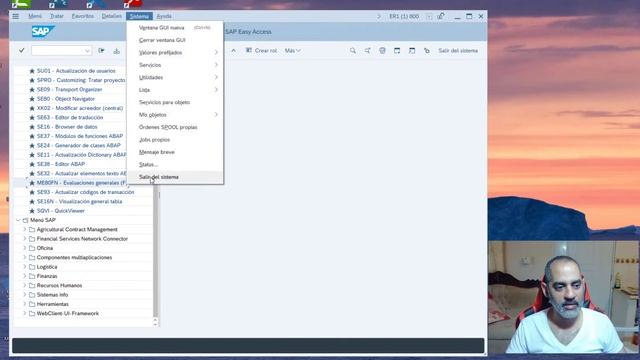Click the Crear rol button
This screenshot has width=640, height=360.
(261, 51)
